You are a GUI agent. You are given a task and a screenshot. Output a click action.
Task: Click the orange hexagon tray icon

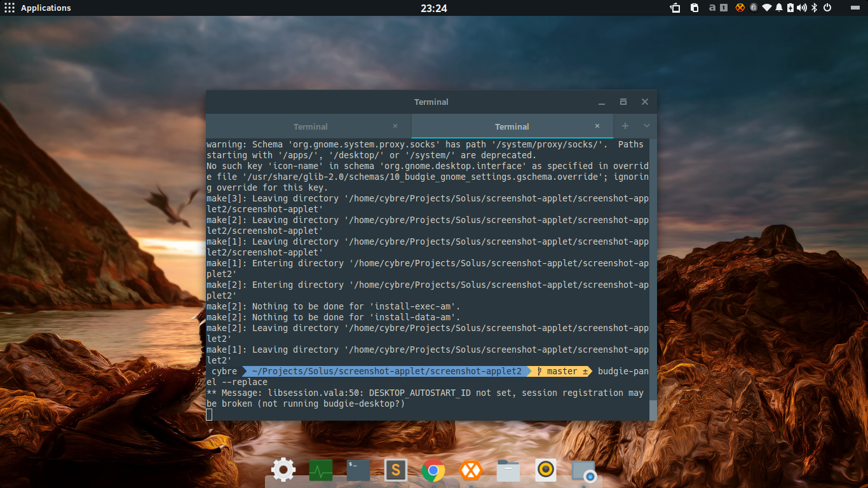pos(740,8)
